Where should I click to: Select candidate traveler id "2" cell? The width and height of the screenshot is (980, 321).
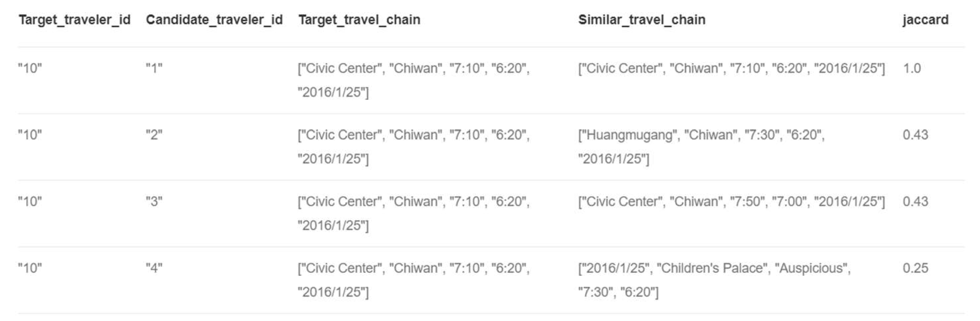coord(154,135)
